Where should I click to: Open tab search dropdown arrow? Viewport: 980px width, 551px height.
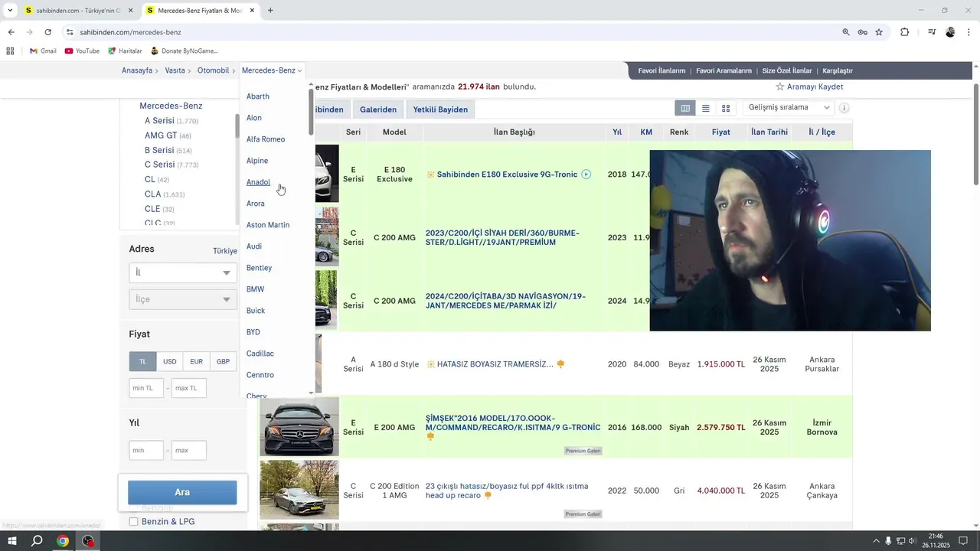click(10, 11)
